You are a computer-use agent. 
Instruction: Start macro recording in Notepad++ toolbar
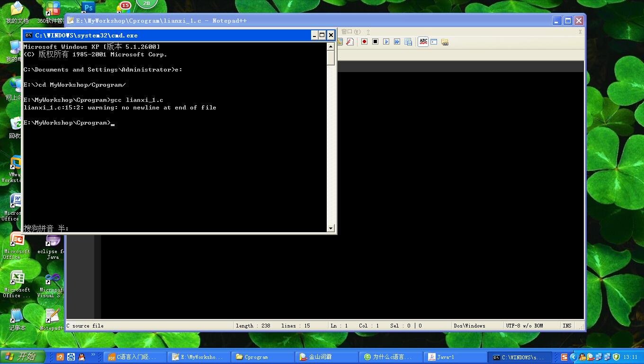[x=364, y=42]
